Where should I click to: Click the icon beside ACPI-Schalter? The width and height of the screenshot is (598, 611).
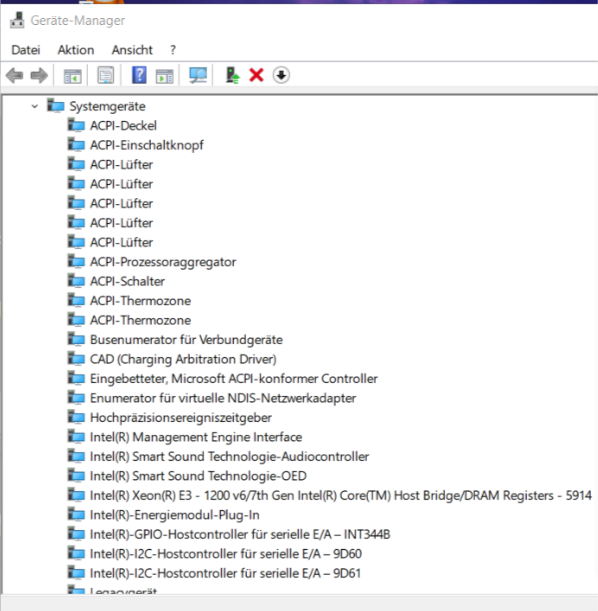(76, 281)
